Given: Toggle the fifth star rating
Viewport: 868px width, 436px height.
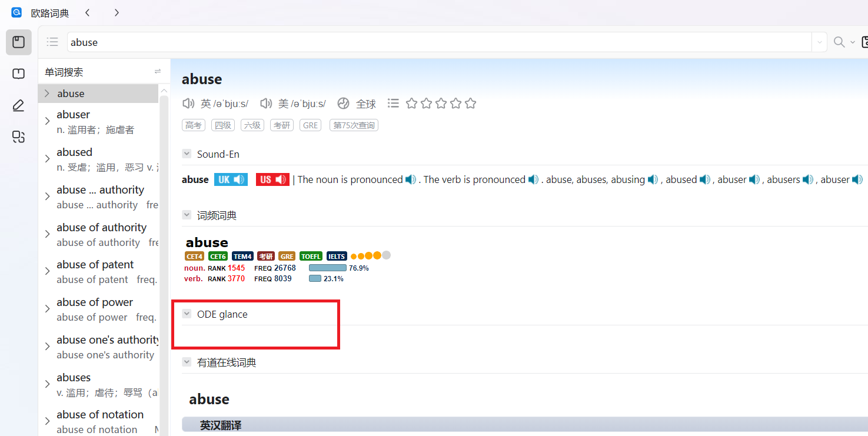Looking at the screenshot, I should (470, 104).
